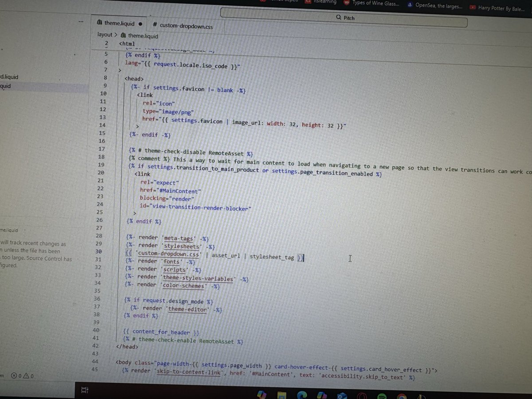
Task: Click the 'theme-styles-variables' render reference
Action: click(x=197, y=278)
